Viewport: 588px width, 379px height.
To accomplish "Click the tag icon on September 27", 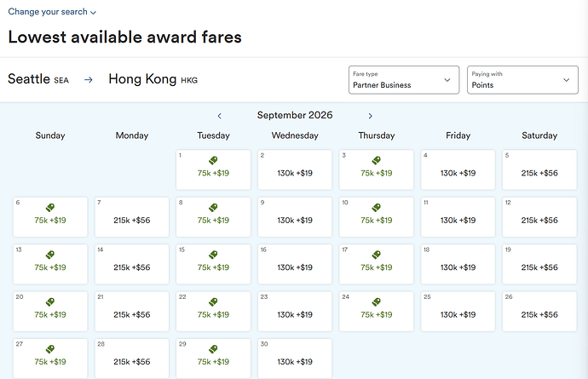I will (49, 349).
